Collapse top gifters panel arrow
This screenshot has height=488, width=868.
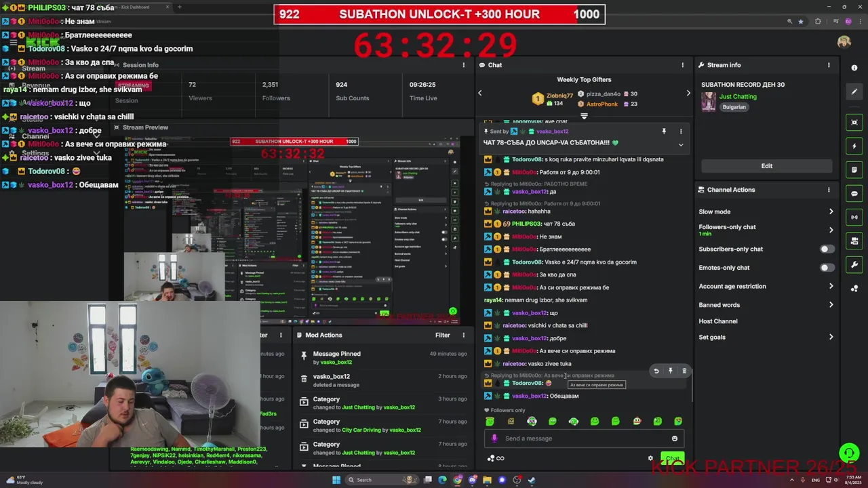tap(584, 116)
